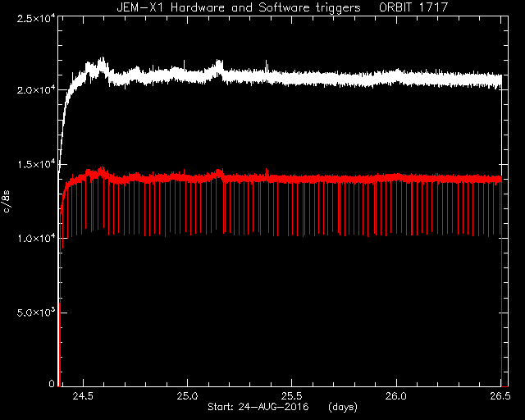Click the y-axis label 2.0×10⁴
525x420 pixels.
(x=36, y=89)
